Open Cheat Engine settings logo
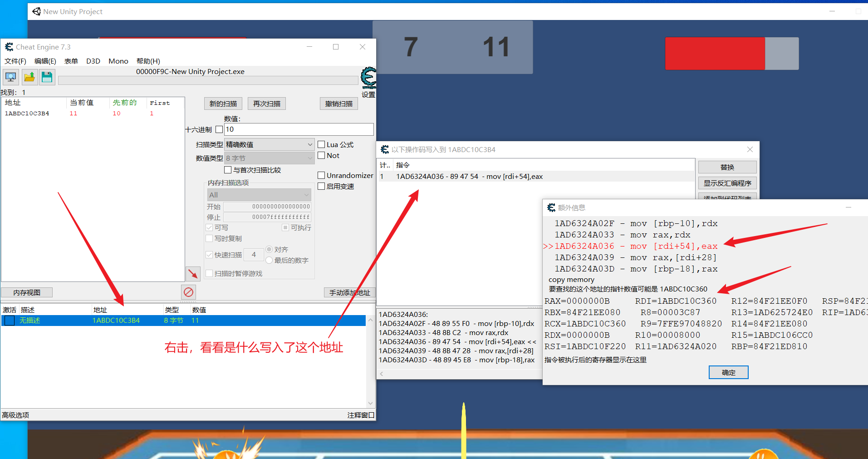 pos(368,78)
